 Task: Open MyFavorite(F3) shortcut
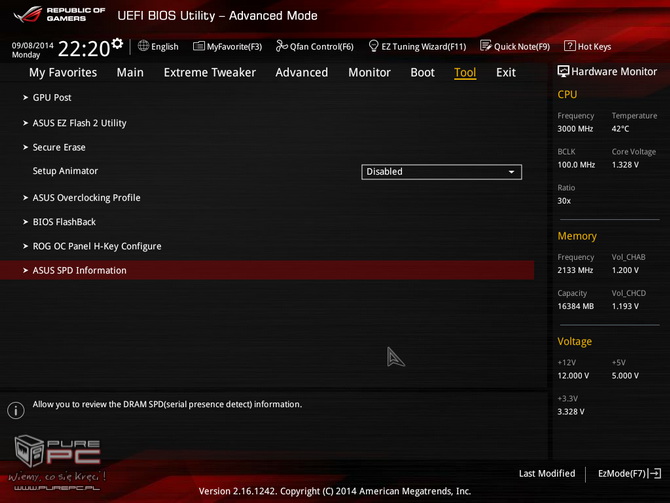227,46
